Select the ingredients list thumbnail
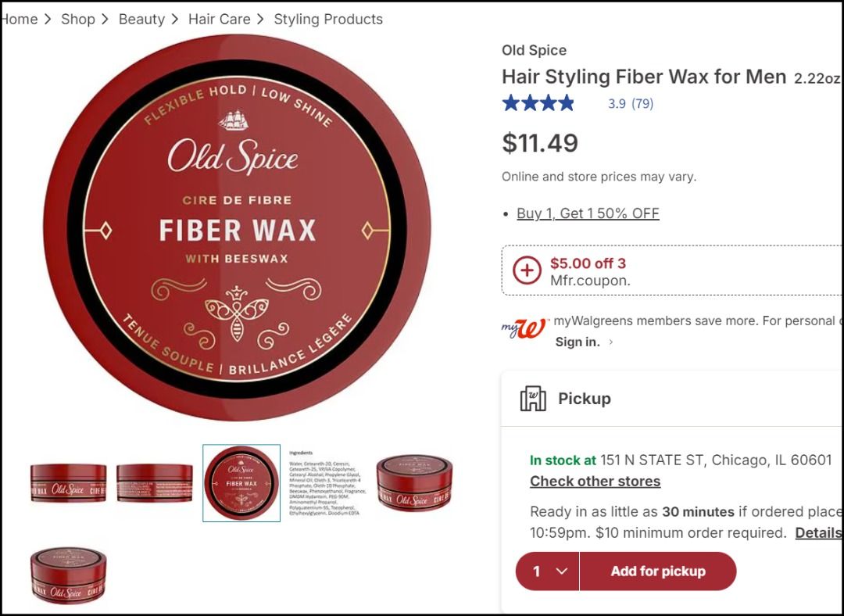 point(327,483)
